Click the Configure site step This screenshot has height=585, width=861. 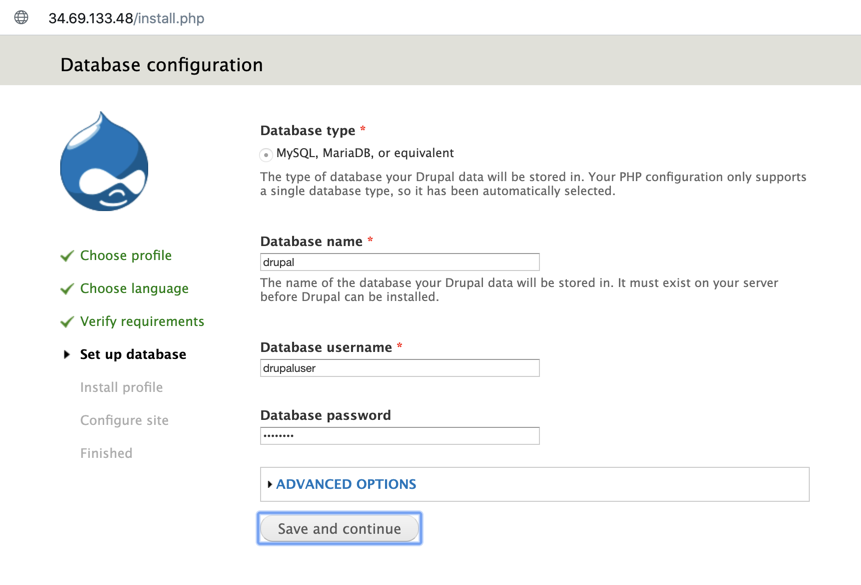coord(124,421)
